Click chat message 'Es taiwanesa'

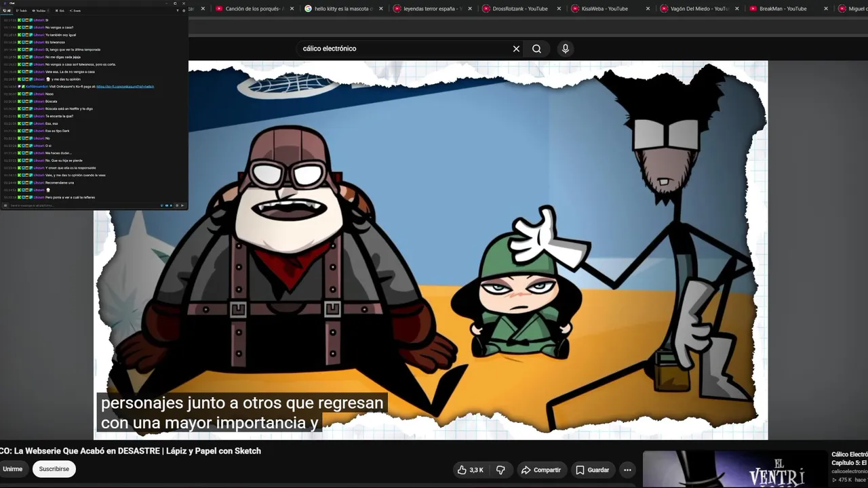[x=55, y=42]
